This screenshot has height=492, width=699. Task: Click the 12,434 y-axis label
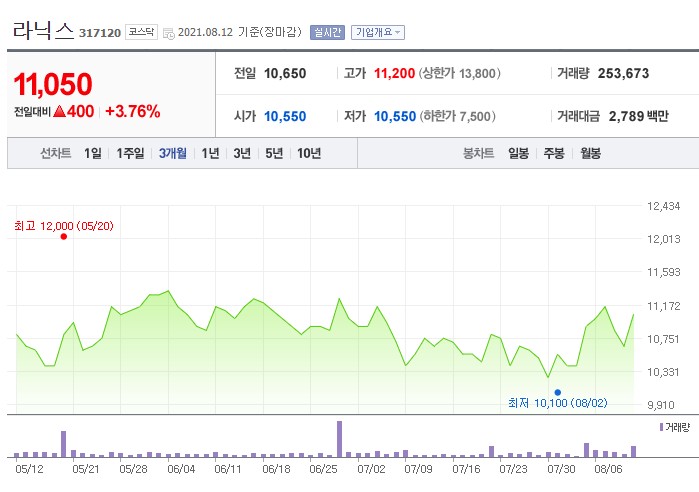coord(663,206)
